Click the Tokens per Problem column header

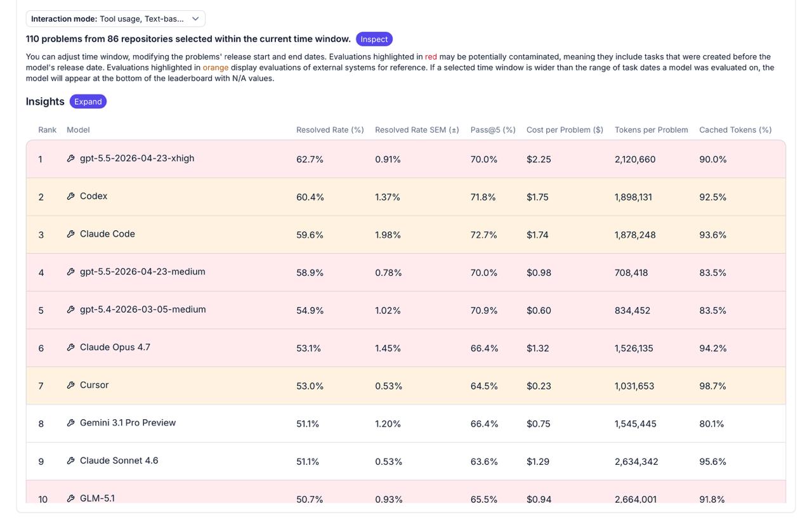(x=651, y=130)
